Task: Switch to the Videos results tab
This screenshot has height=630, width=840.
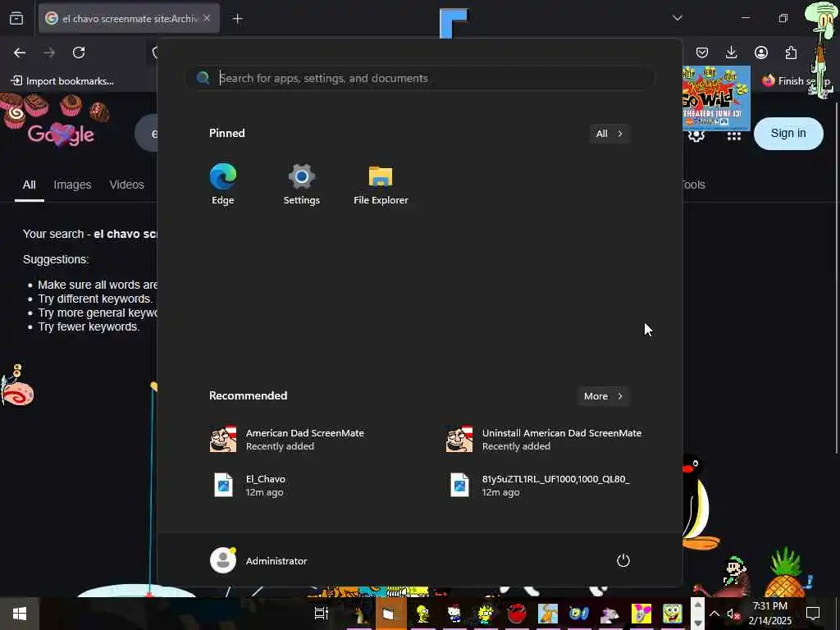Action: pyautogui.click(x=126, y=185)
